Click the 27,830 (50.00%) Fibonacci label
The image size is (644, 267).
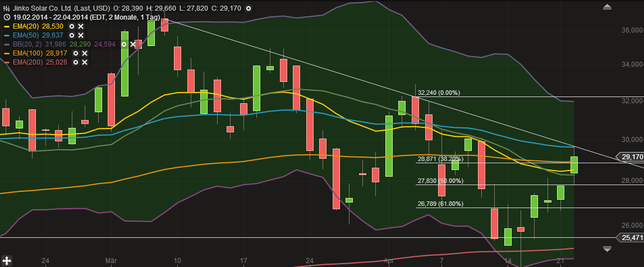[x=441, y=181]
